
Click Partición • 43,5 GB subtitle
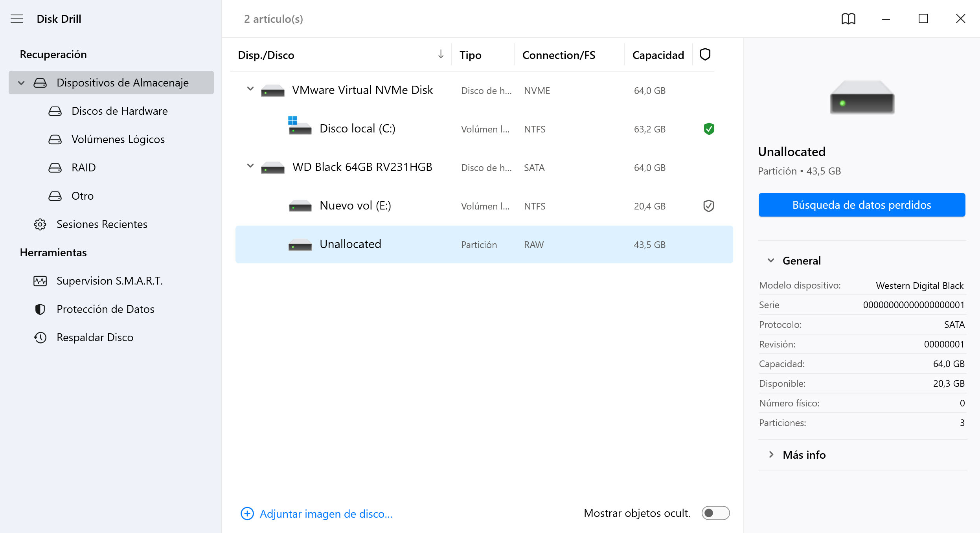799,171
